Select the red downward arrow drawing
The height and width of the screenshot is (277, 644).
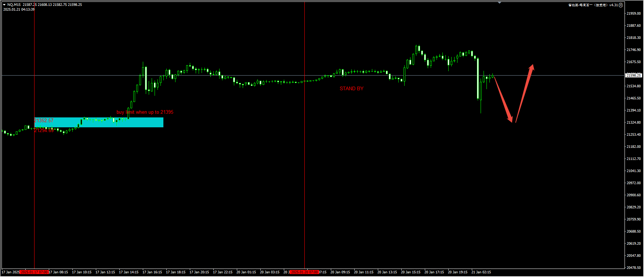point(503,99)
